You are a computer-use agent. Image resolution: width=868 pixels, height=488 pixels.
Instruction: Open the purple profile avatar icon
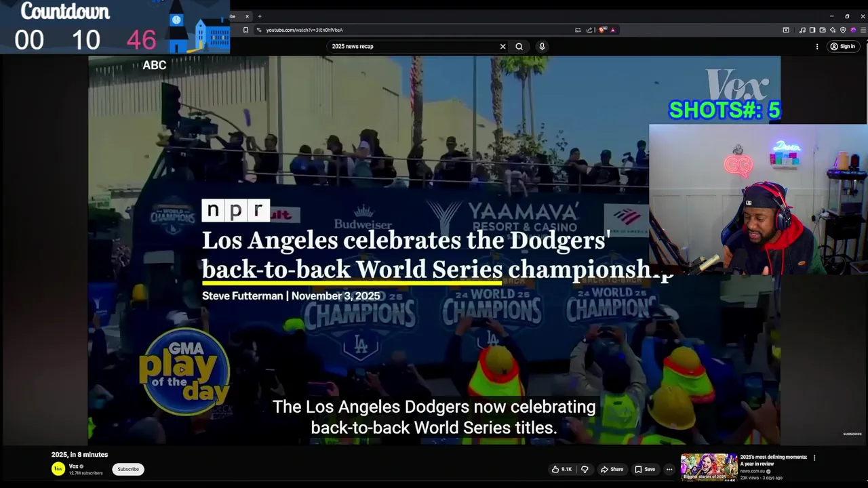[853, 30]
